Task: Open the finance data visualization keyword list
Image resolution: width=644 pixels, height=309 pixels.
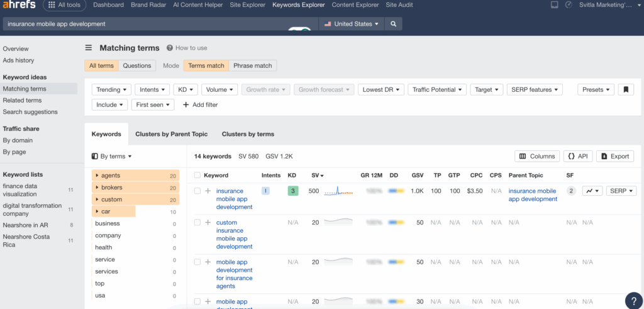Action: pyautogui.click(x=20, y=190)
